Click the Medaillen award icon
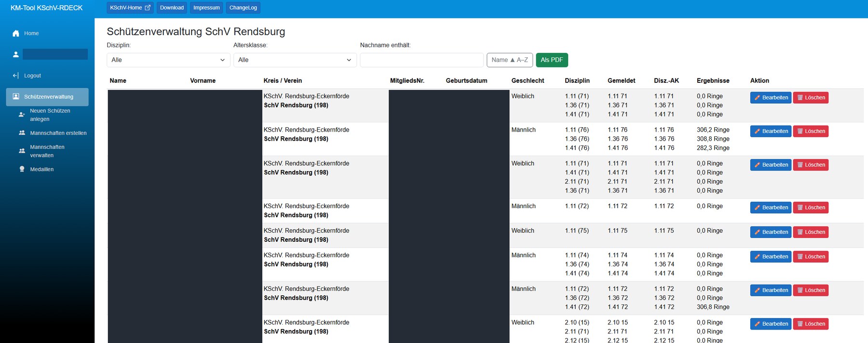868x343 pixels. tap(22, 169)
